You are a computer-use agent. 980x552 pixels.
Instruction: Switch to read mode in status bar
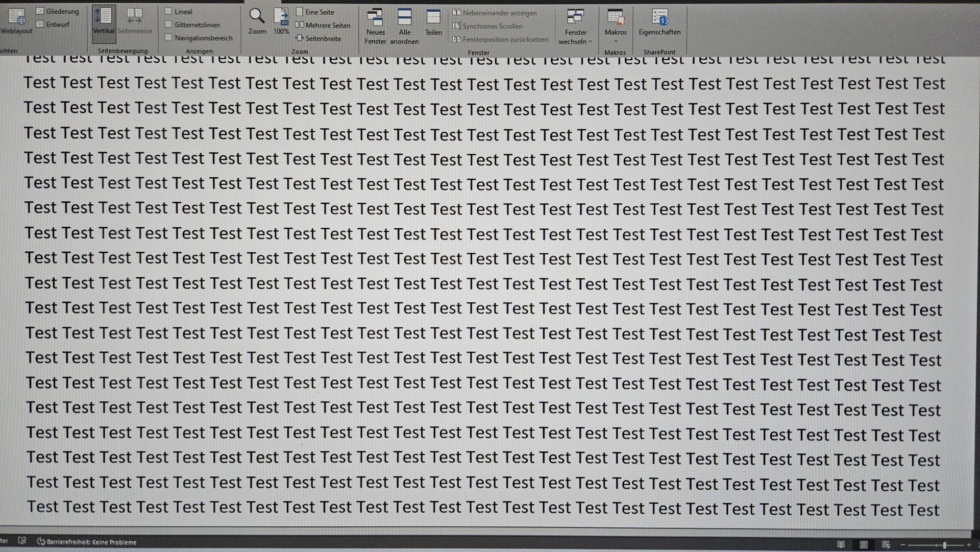(x=841, y=544)
